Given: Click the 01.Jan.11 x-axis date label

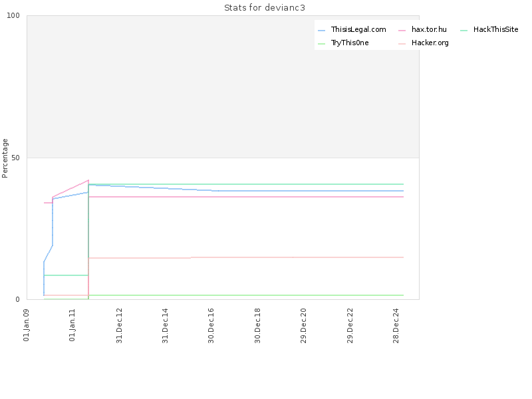Looking at the screenshot, I should pyautogui.click(x=72, y=325).
